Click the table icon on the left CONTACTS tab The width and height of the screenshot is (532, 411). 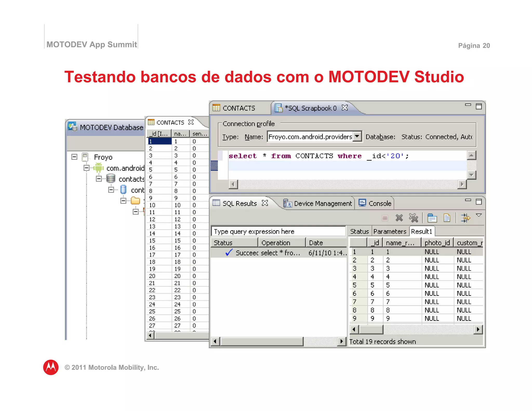[x=151, y=122]
